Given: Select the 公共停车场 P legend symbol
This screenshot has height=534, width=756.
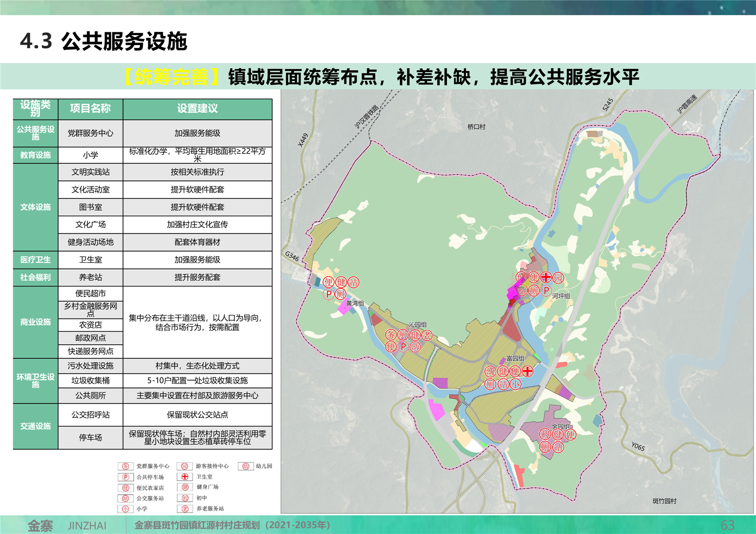Looking at the screenshot, I should point(125,477).
